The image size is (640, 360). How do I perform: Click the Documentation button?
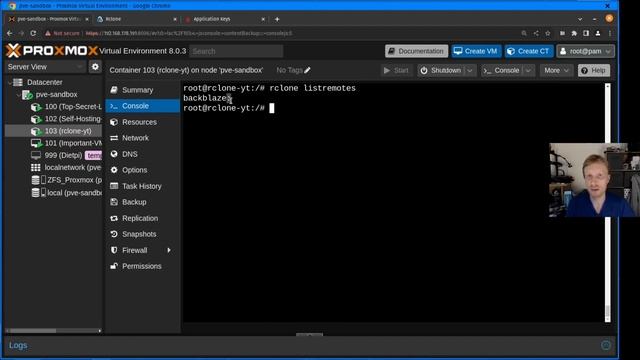tap(416, 51)
